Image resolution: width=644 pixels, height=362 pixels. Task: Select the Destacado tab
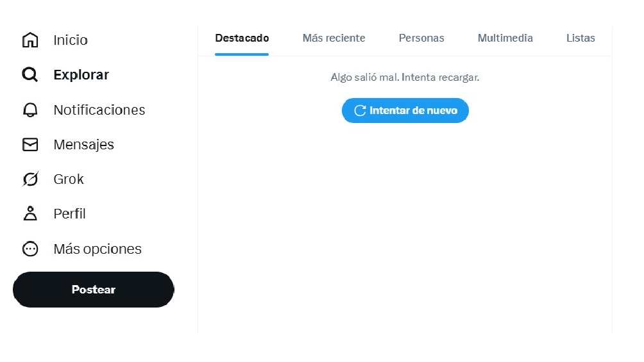point(242,38)
